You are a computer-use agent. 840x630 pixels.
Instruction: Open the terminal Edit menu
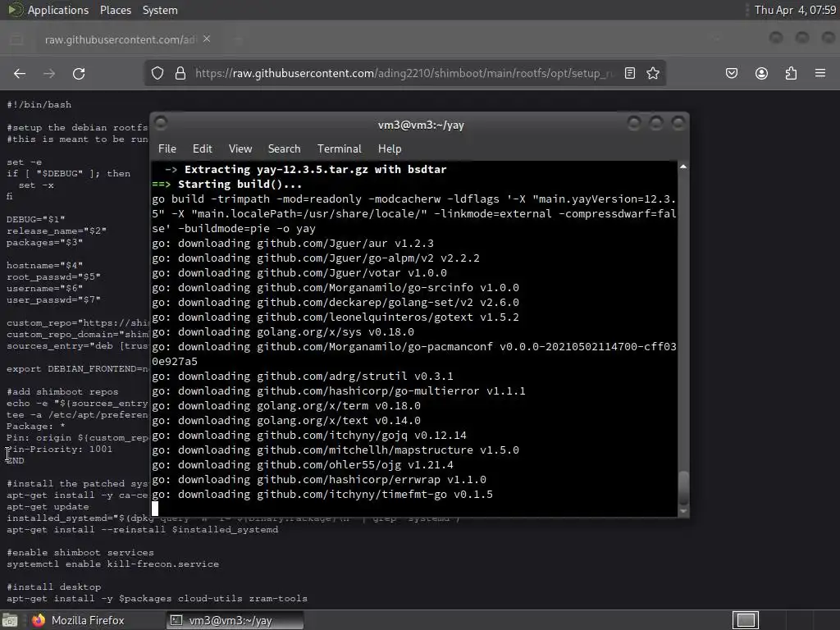(x=203, y=149)
